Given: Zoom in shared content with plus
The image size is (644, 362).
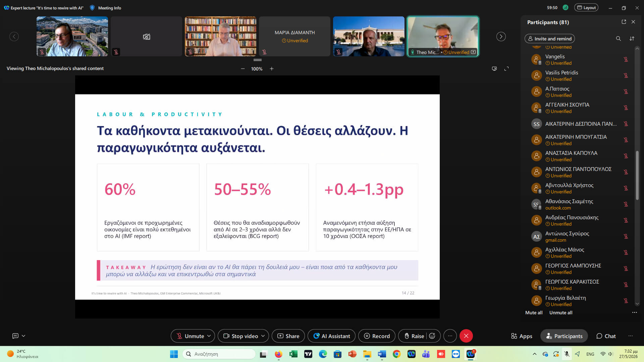Looking at the screenshot, I should (x=272, y=69).
